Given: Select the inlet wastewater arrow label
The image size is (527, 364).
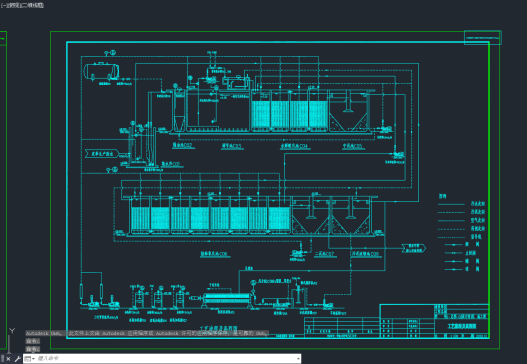Looking at the screenshot, I should pyautogui.click(x=102, y=154).
